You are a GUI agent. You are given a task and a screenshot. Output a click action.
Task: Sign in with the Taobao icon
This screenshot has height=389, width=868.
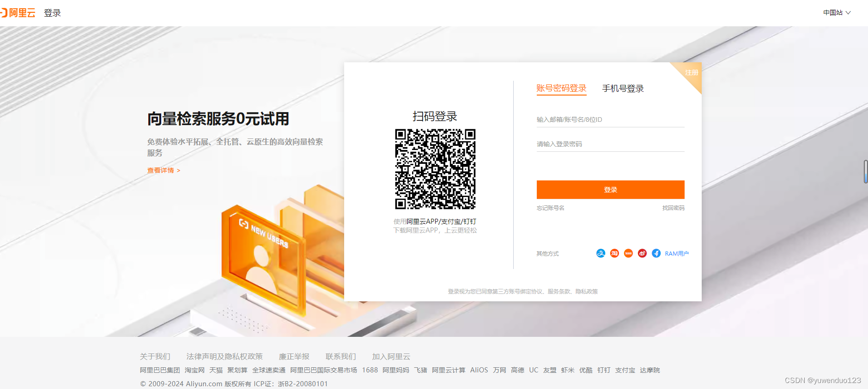point(614,253)
